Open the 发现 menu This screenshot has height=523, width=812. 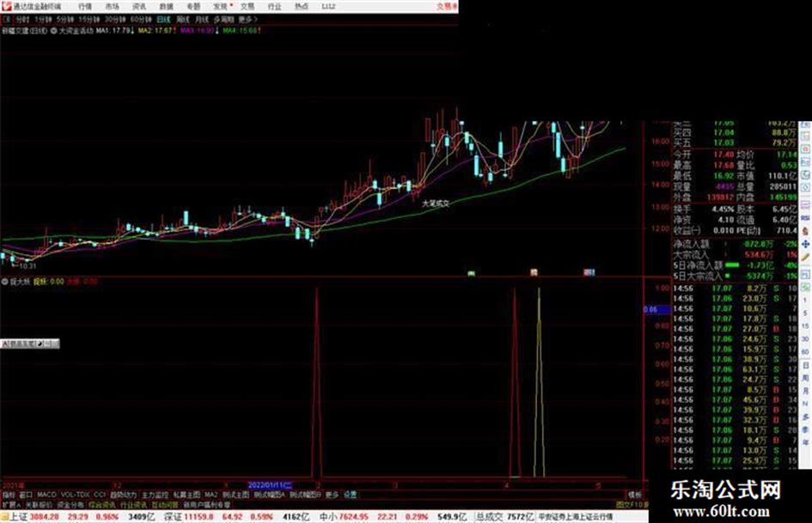click(221, 7)
